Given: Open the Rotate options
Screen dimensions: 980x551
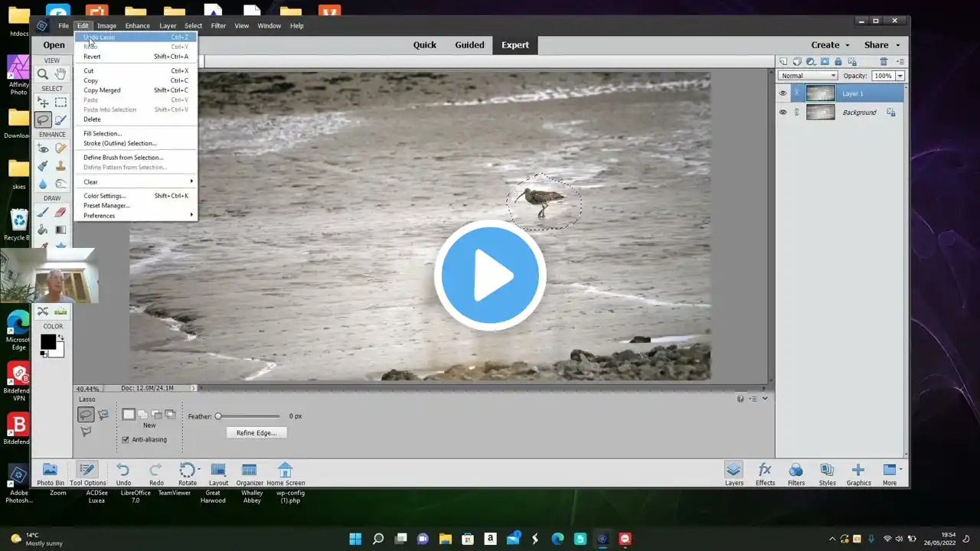Looking at the screenshot, I should click(188, 474).
